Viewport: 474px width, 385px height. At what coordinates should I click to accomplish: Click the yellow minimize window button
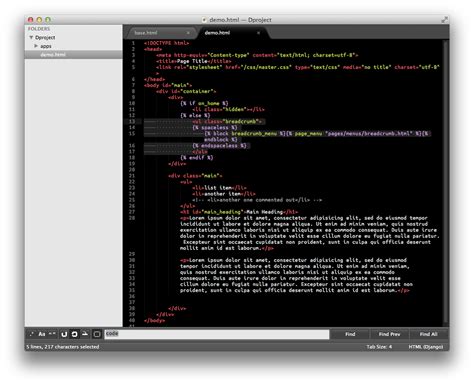[x=39, y=20]
